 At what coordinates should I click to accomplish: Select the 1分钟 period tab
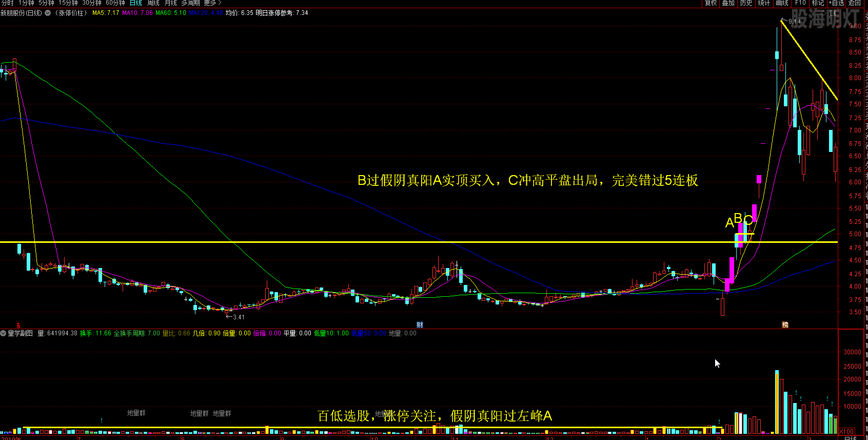26,3
